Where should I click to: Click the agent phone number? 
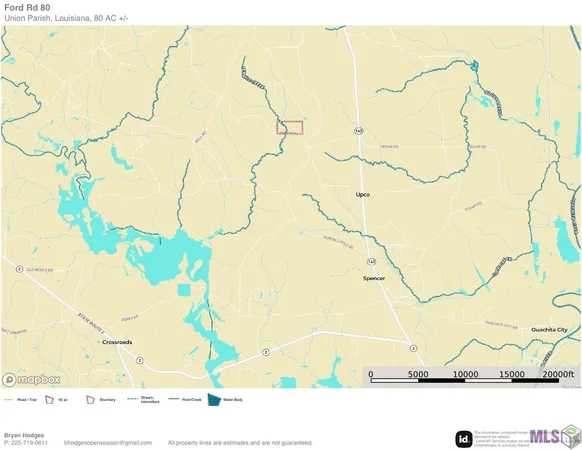click(x=26, y=443)
